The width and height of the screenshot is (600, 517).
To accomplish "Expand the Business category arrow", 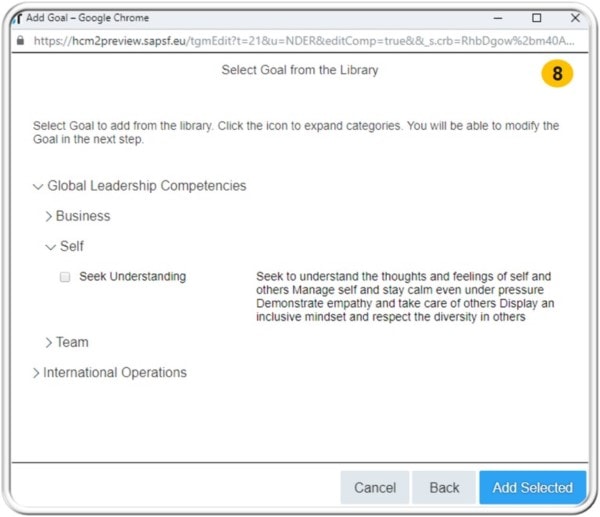I will pyautogui.click(x=49, y=216).
